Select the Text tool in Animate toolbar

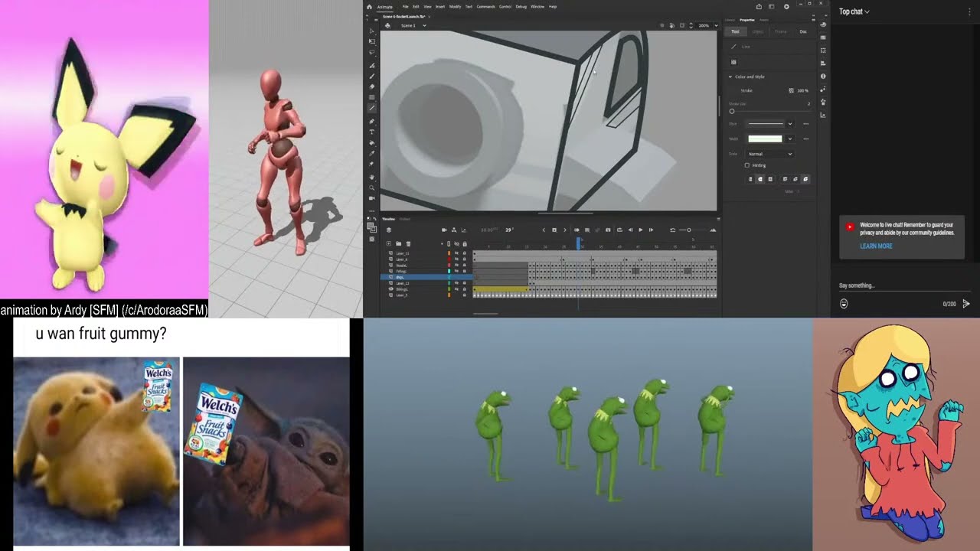click(372, 132)
